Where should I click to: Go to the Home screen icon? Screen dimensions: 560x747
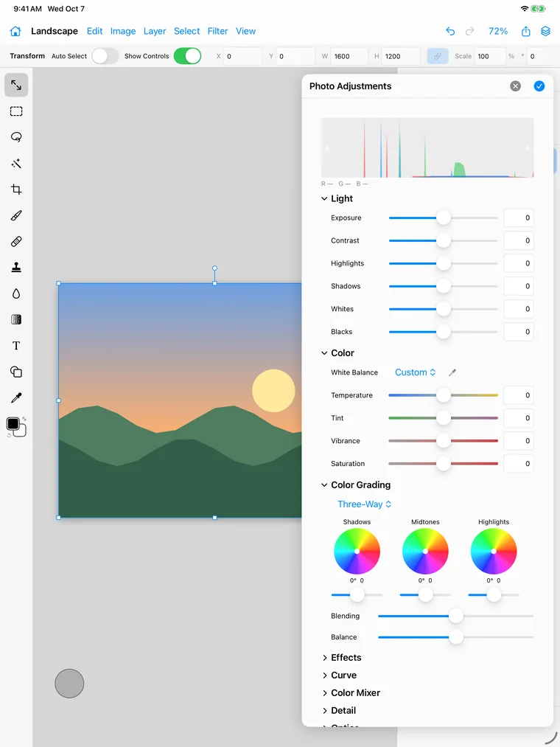tap(15, 31)
